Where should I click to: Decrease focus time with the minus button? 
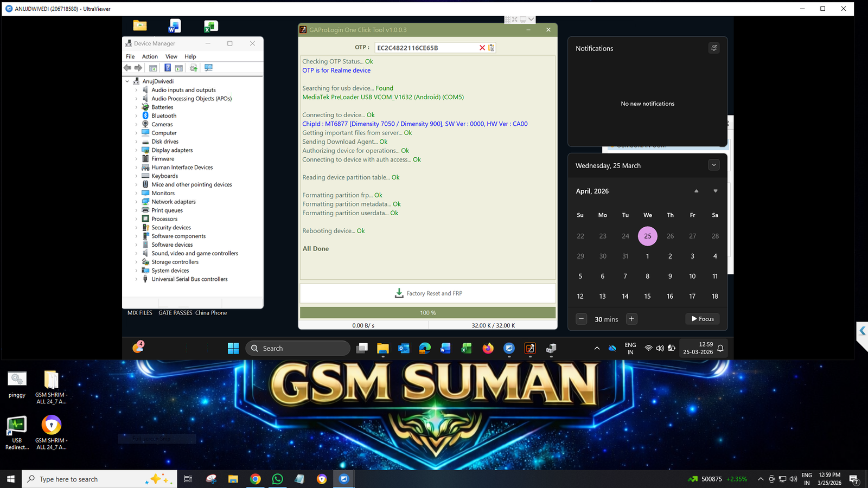(x=581, y=319)
